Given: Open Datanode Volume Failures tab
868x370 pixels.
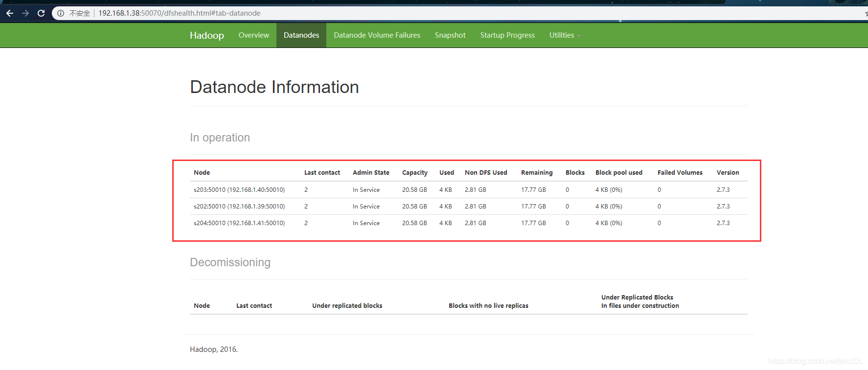Looking at the screenshot, I should click(x=377, y=35).
